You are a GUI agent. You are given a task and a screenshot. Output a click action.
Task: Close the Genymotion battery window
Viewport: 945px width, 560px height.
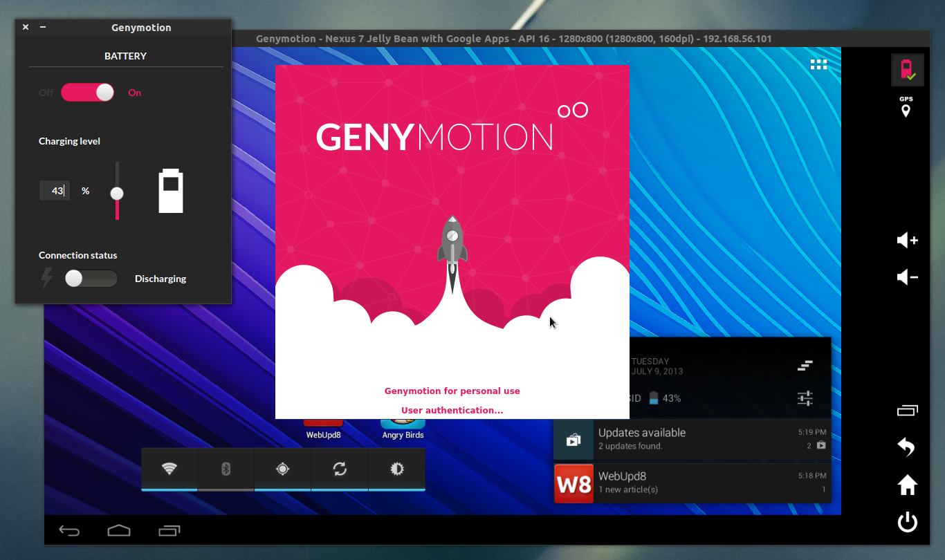click(x=26, y=27)
